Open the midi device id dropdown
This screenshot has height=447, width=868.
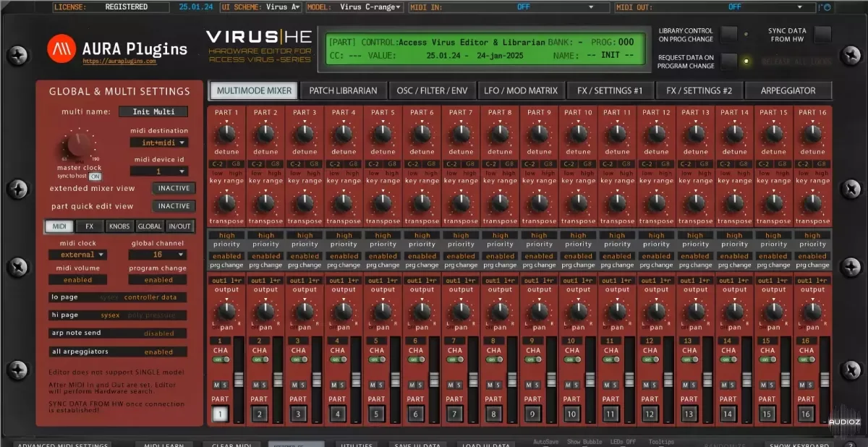tap(159, 171)
